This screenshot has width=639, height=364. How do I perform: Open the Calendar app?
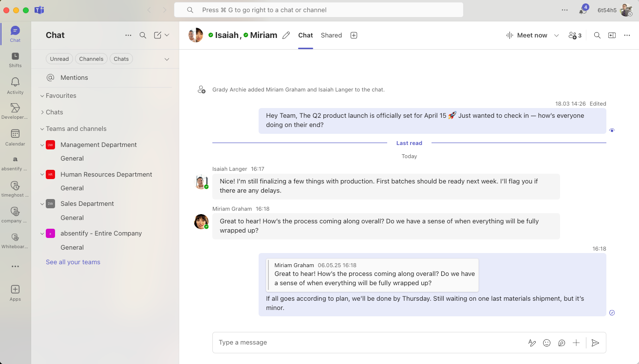[15, 138]
